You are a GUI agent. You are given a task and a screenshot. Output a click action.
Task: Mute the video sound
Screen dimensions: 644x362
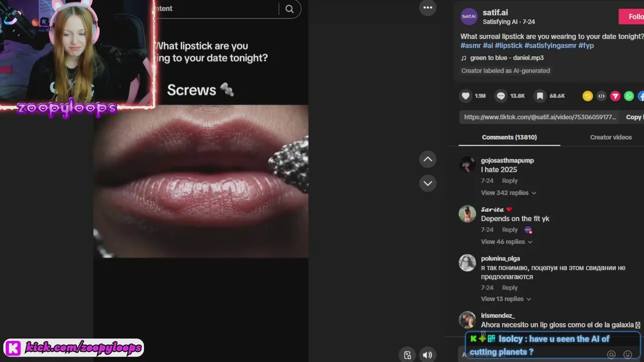[x=427, y=355]
